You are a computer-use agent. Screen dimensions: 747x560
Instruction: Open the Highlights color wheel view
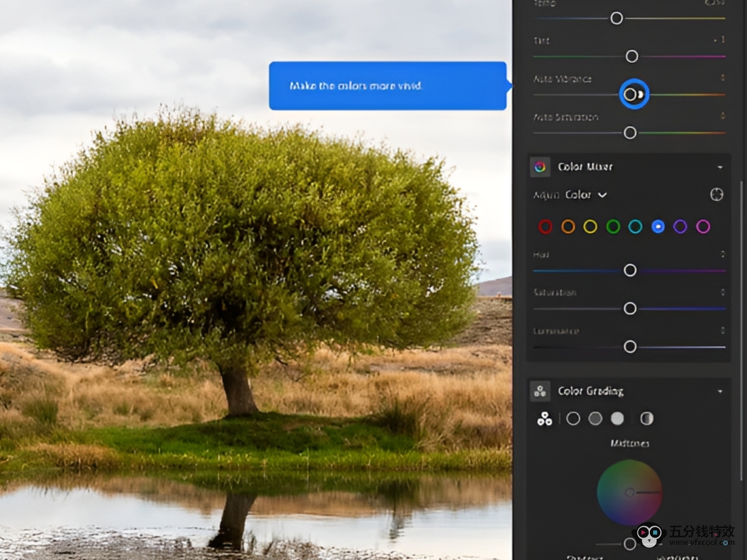coord(617,419)
